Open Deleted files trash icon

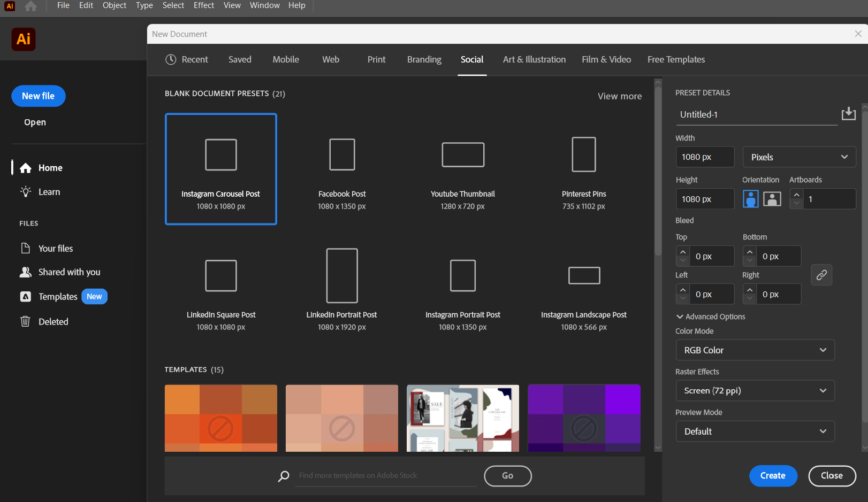[x=25, y=321]
